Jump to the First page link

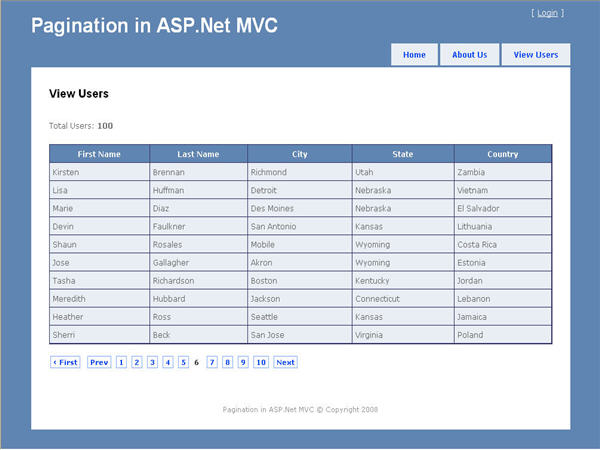point(65,362)
